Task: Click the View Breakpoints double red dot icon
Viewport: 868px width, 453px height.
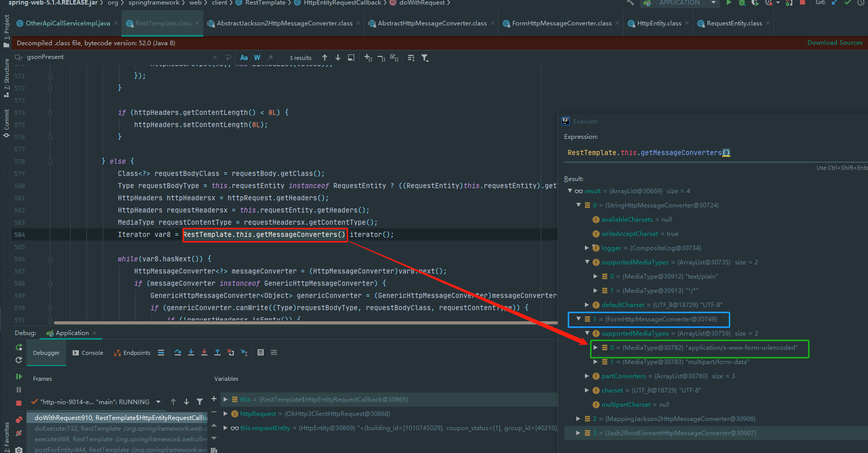Action: click(x=19, y=420)
